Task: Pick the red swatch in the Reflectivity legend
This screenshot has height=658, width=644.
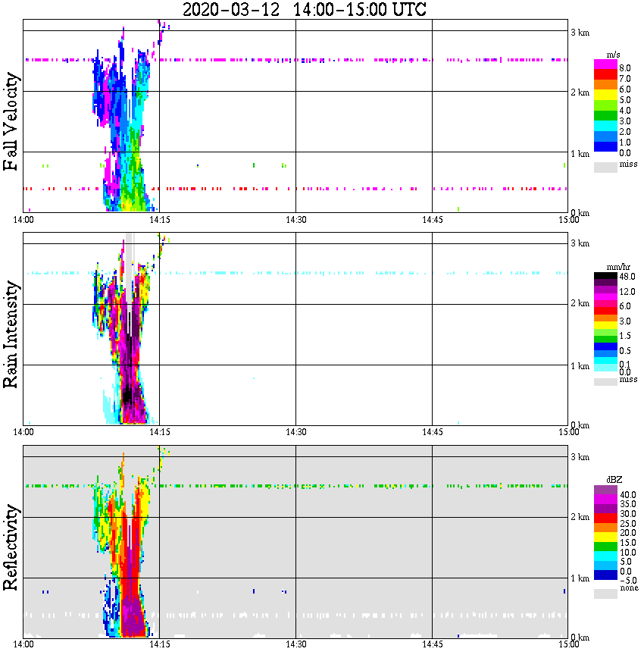Action: [x=605, y=518]
